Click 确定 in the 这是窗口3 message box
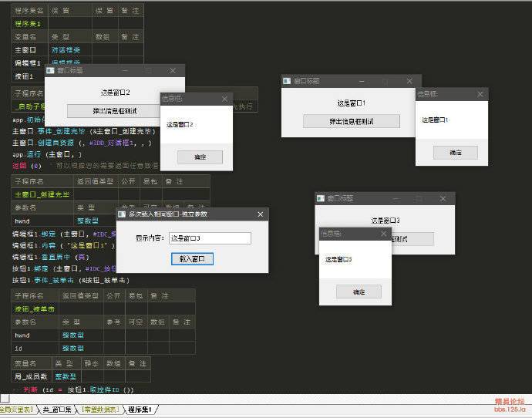The height and width of the screenshot is (418, 532). coord(359,292)
